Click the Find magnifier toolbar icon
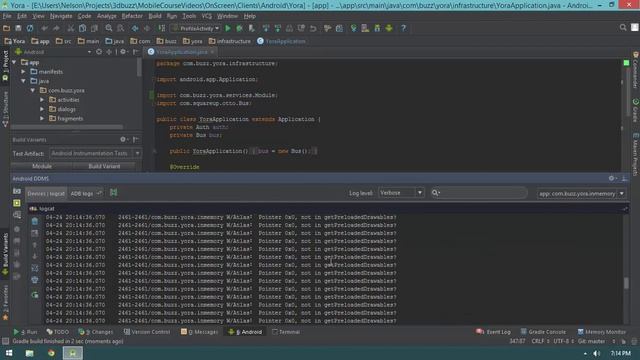The height and width of the screenshot is (360, 640). (109, 28)
